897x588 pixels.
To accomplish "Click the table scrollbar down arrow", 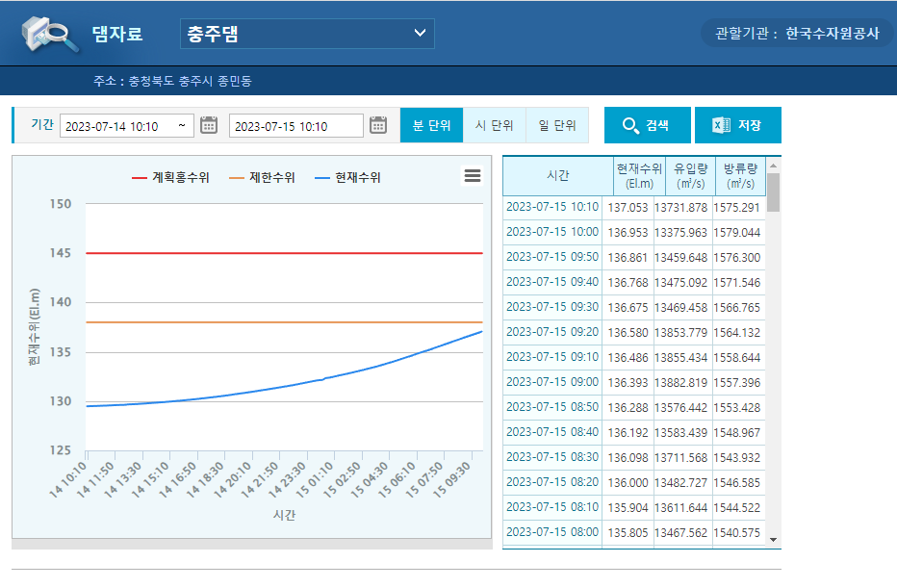I will pos(774,539).
